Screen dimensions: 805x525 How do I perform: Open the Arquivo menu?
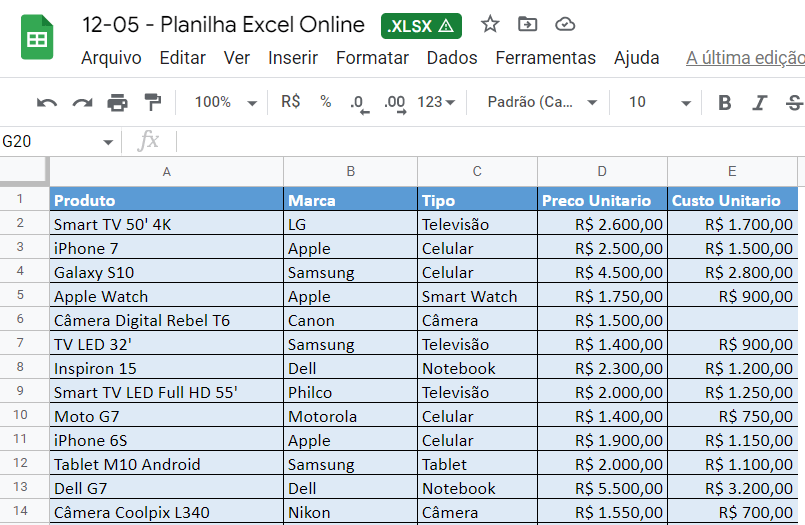(111, 58)
